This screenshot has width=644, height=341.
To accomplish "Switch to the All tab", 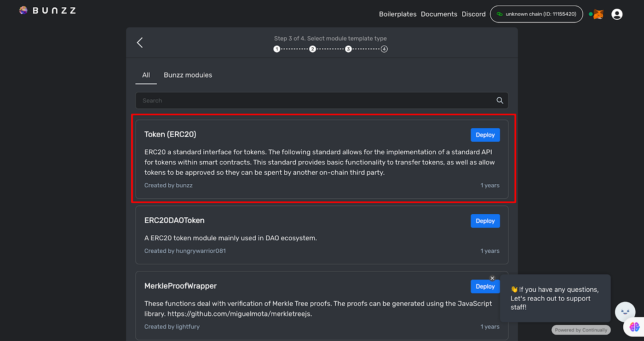I will coord(146,75).
